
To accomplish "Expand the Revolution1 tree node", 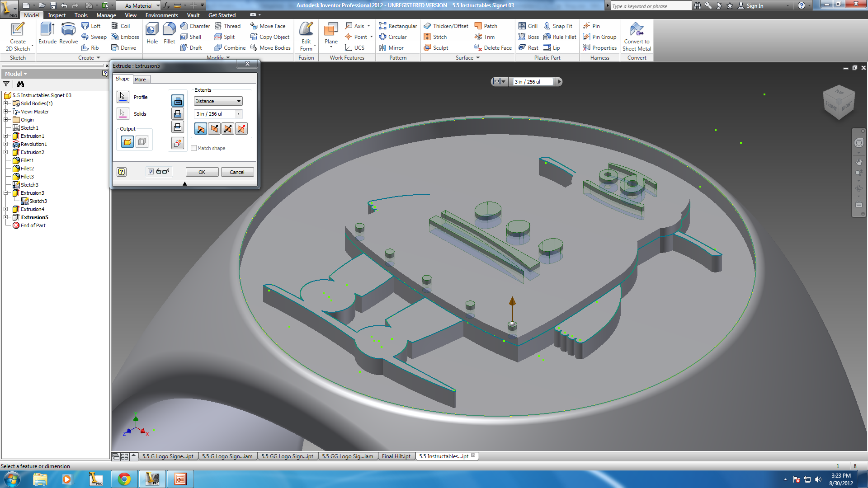I will 6,144.
